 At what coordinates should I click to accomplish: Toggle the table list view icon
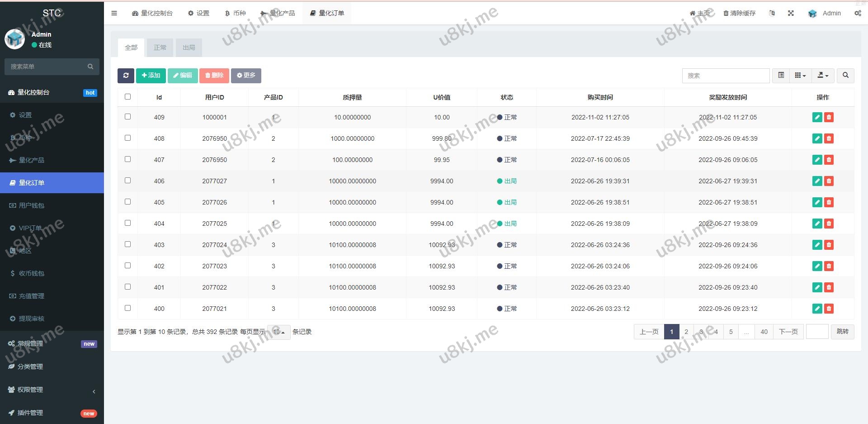tap(781, 76)
